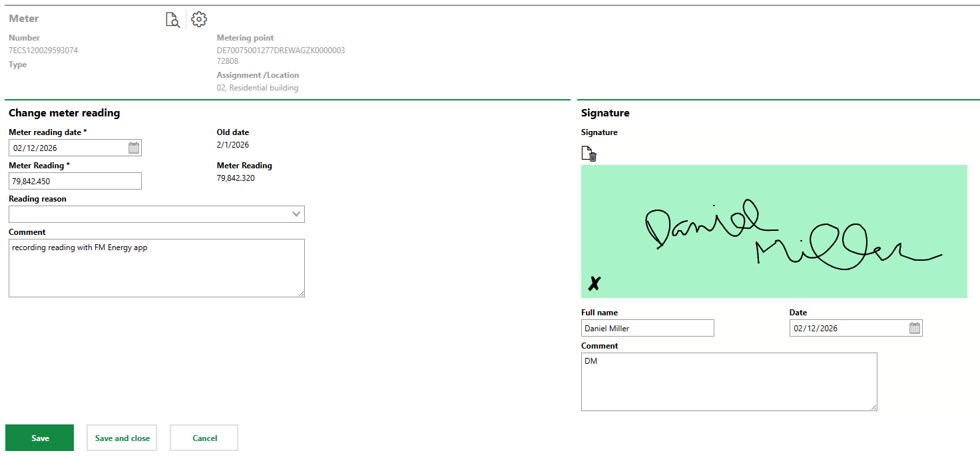Delete the signature with the trash icon

589,154
